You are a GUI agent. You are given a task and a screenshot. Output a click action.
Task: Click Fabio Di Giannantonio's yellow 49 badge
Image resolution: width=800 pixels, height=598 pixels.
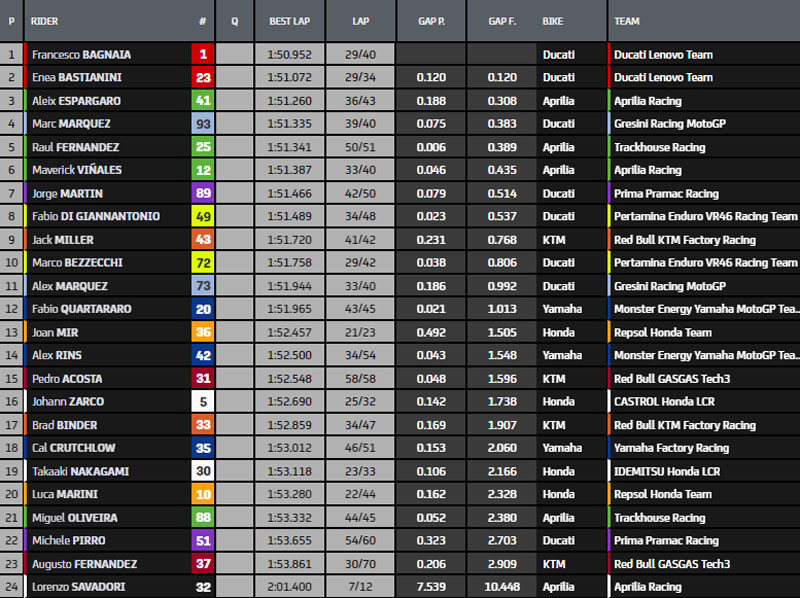coord(203,217)
